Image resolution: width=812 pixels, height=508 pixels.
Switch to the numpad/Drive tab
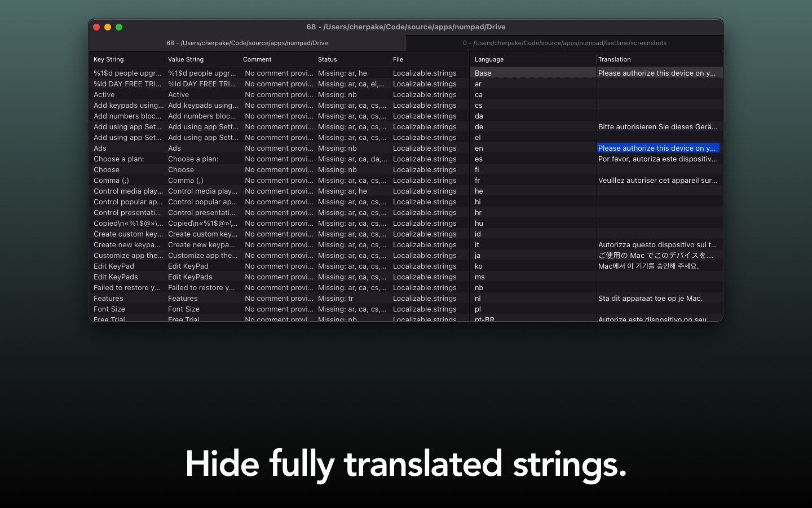(247, 43)
